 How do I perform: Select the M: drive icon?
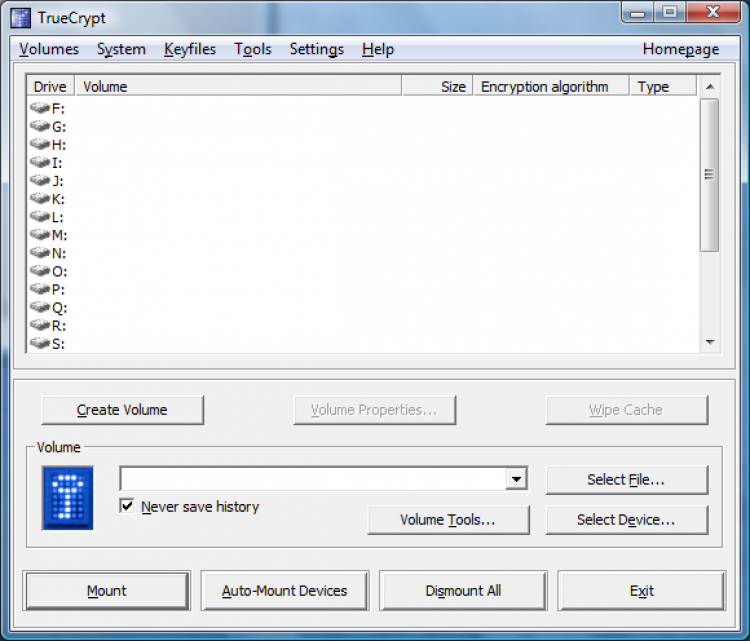[40, 235]
